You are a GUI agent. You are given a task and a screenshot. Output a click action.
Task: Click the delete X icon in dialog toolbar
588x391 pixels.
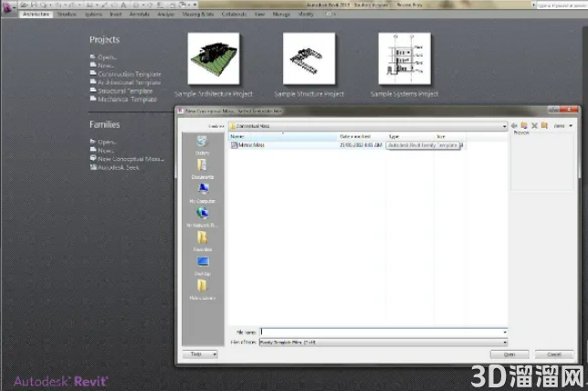click(x=534, y=126)
